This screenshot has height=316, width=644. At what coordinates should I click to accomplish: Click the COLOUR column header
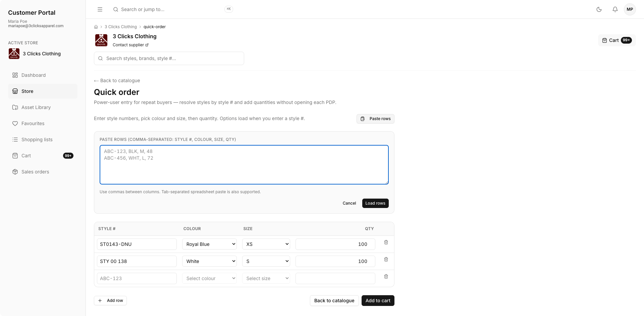pyautogui.click(x=192, y=229)
